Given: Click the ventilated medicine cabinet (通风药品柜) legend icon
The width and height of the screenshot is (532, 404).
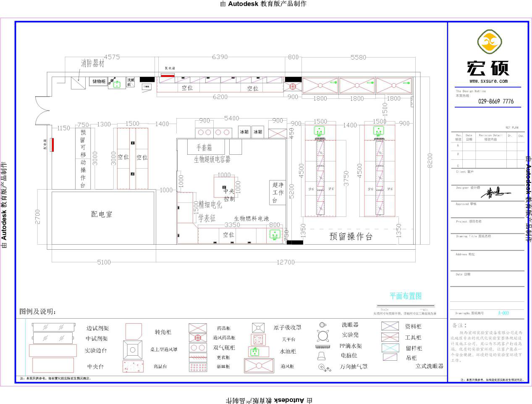Looking at the screenshot, I should [x=197, y=338].
